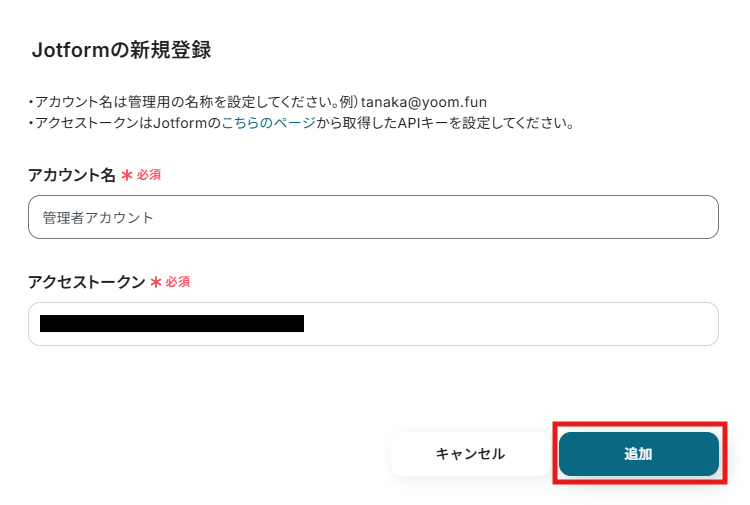This screenshot has width=750, height=505.
Task: Click the アカウント名 field label
Action: click(72, 175)
